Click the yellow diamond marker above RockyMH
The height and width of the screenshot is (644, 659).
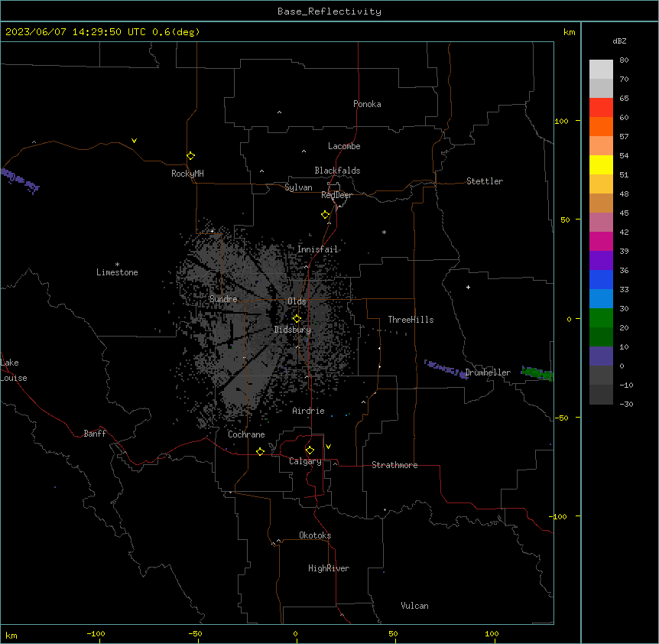coord(190,156)
